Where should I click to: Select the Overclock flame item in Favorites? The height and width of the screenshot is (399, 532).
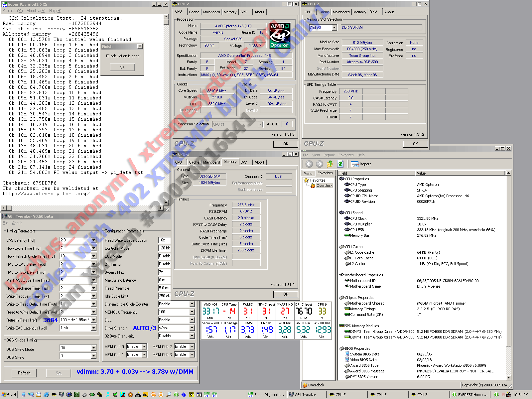(x=322, y=186)
